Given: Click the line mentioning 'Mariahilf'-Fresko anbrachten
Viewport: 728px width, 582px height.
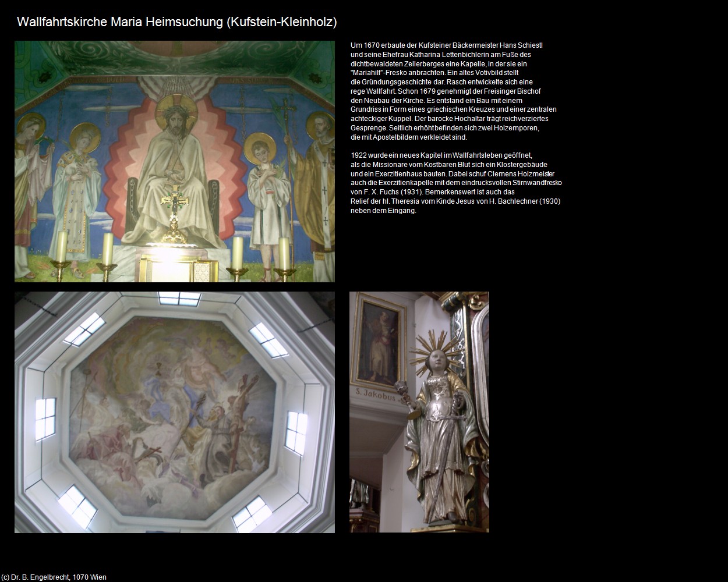Looking at the screenshot, I should [434, 73].
